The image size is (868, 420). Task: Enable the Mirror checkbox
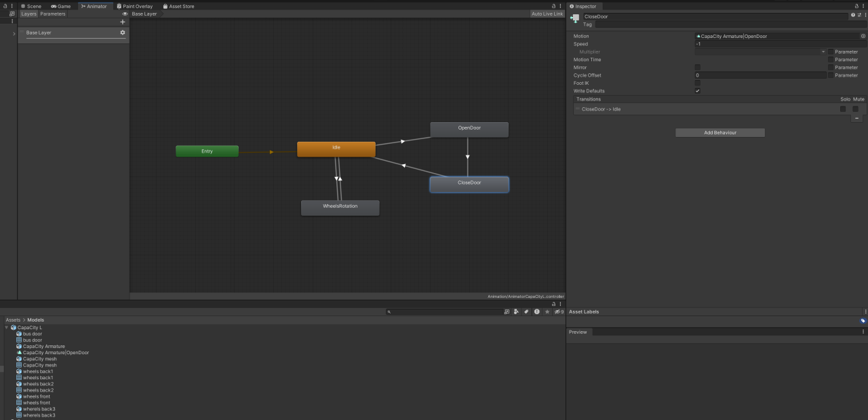[698, 67]
